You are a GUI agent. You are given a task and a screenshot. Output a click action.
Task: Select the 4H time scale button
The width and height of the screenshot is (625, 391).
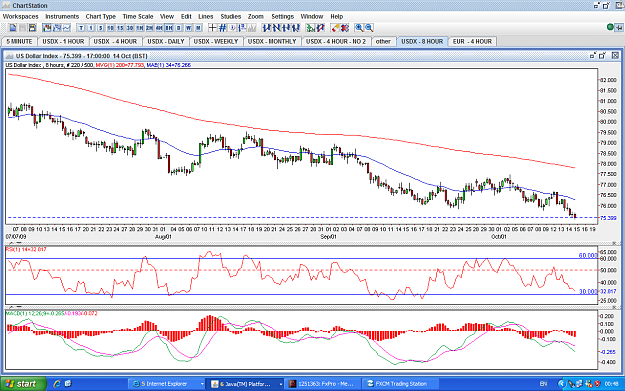coord(159,28)
